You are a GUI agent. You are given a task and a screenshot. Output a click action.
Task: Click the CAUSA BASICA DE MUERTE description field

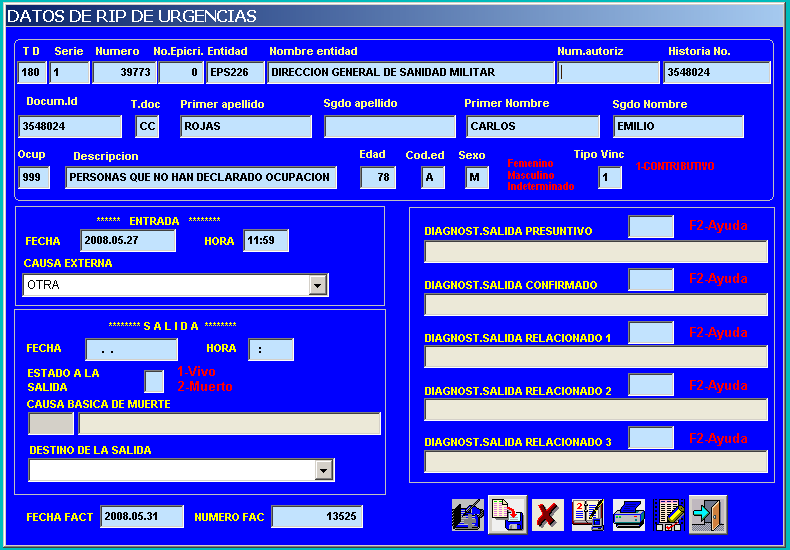pyautogui.click(x=229, y=424)
